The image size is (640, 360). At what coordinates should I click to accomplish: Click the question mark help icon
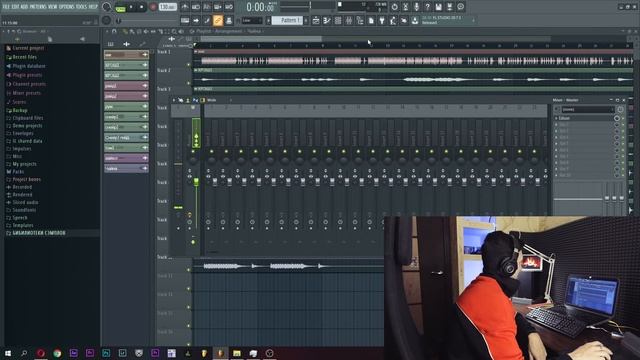point(427,7)
